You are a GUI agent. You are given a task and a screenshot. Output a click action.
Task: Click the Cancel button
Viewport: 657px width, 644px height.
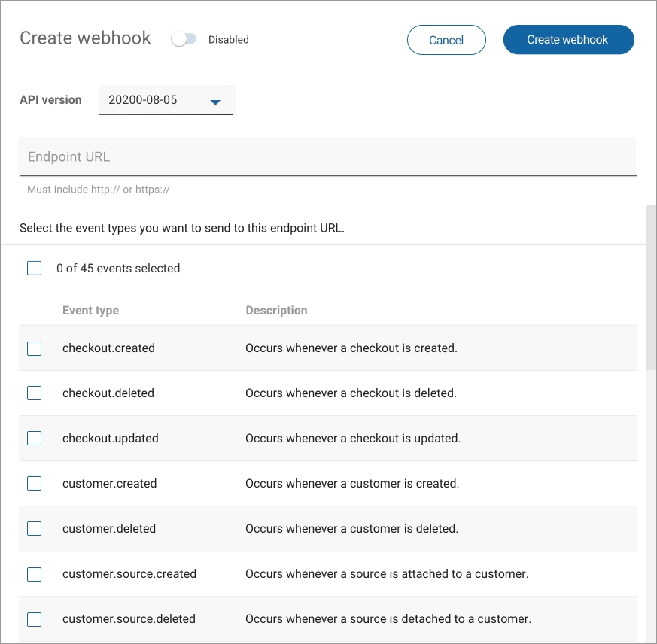tap(446, 40)
